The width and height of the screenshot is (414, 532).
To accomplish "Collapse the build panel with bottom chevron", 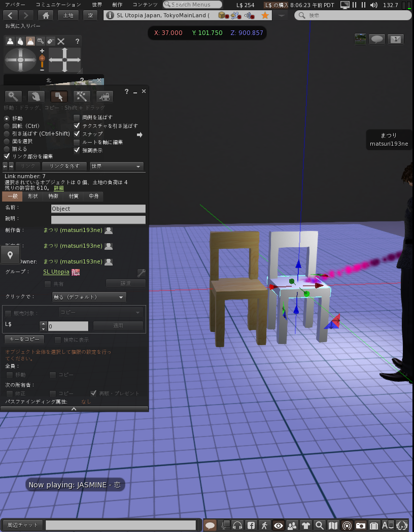I will coord(74,409).
